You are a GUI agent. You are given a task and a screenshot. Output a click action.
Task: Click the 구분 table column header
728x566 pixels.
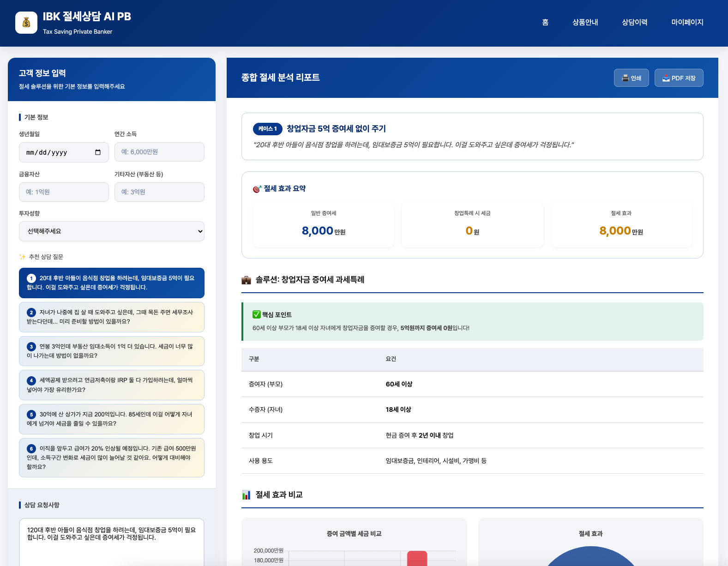pyautogui.click(x=254, y=359)
